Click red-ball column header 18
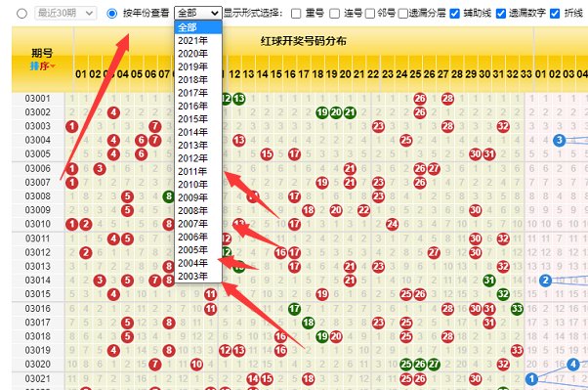The image size is (588, 390). click(317, 74)
